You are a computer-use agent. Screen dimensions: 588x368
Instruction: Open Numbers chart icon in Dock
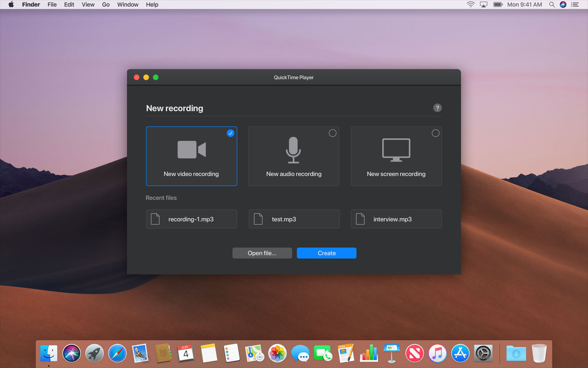369,353
